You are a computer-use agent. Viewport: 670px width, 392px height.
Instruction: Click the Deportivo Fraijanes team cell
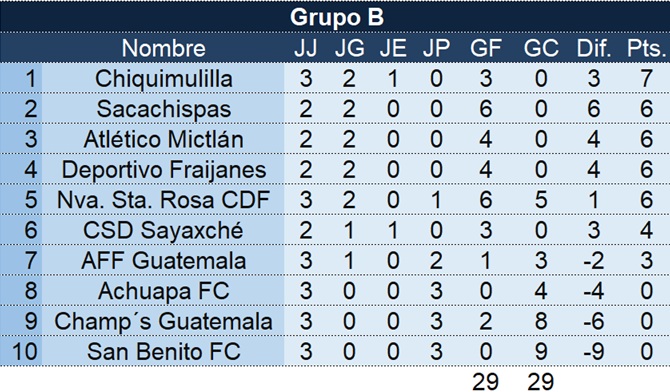[163, 170]
